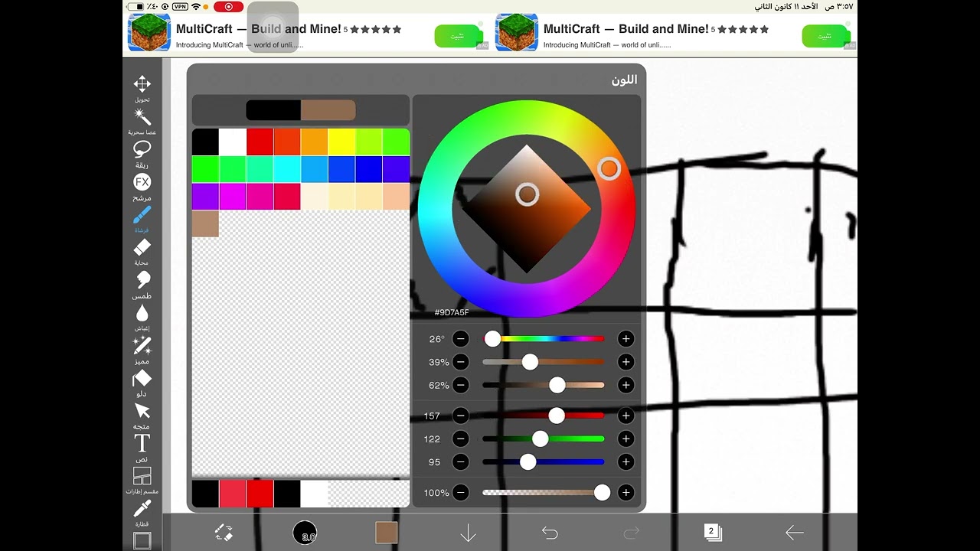Viewport: 980px width, 551px height.
Task: Click the diamond saturation-brightness selector handle
Action: coord(527,194)
